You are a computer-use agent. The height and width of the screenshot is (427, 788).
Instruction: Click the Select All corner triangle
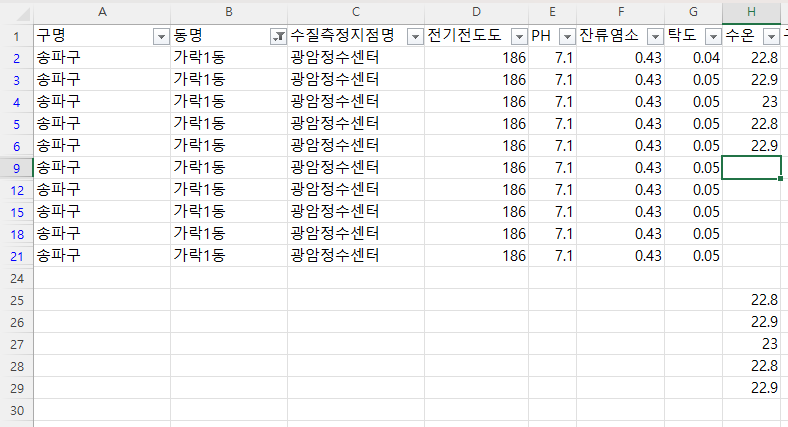(x=22, y=14)
